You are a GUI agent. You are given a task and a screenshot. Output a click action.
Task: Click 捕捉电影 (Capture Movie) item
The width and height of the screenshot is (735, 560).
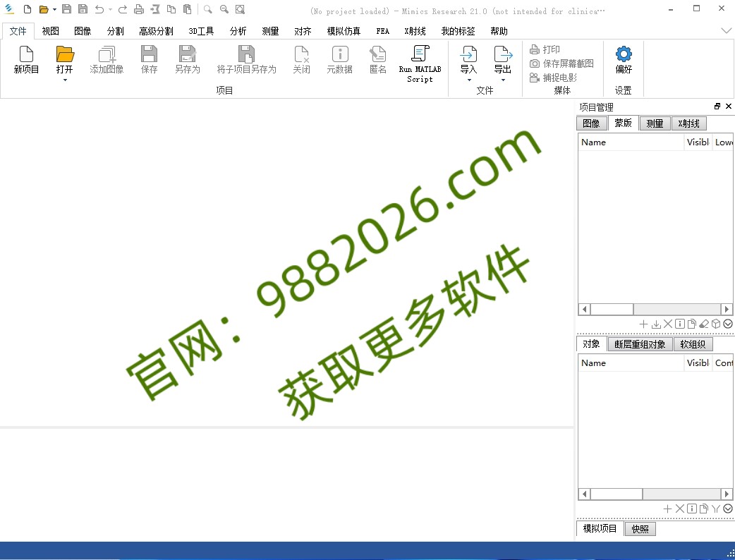[553, 78]
